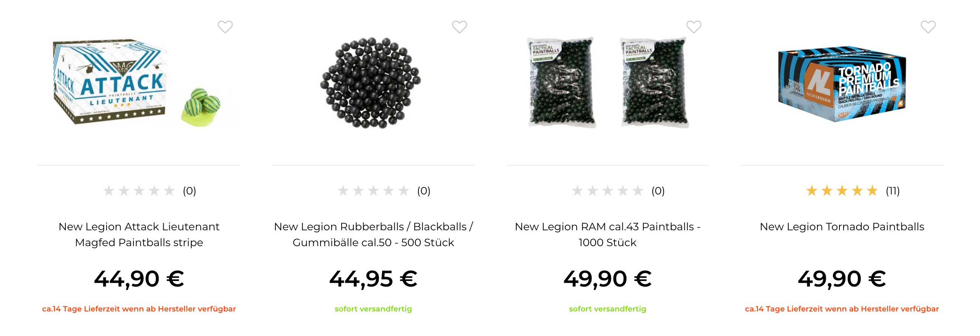The image size is (980, 336).
Task: Add Attack Lieutenant paintballs to wishlist
Action: point(225,27)
